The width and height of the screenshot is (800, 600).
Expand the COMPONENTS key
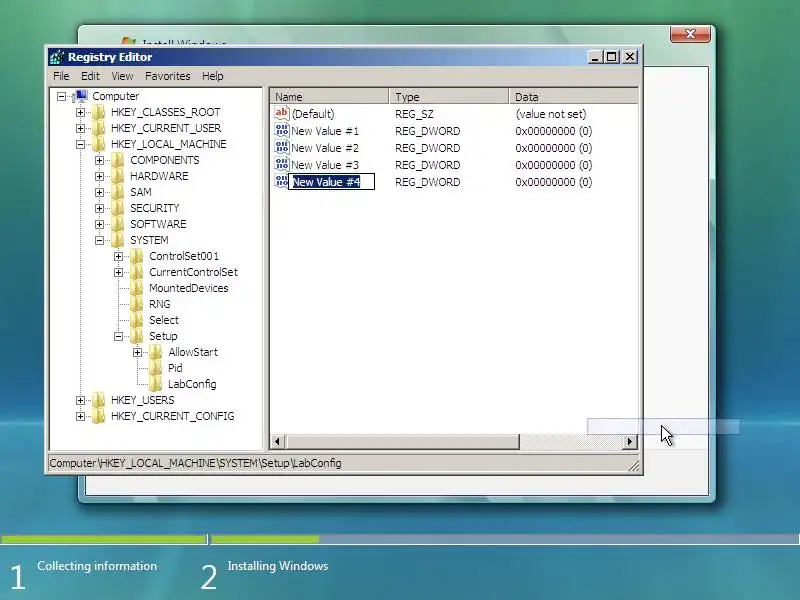pos(99,160)
